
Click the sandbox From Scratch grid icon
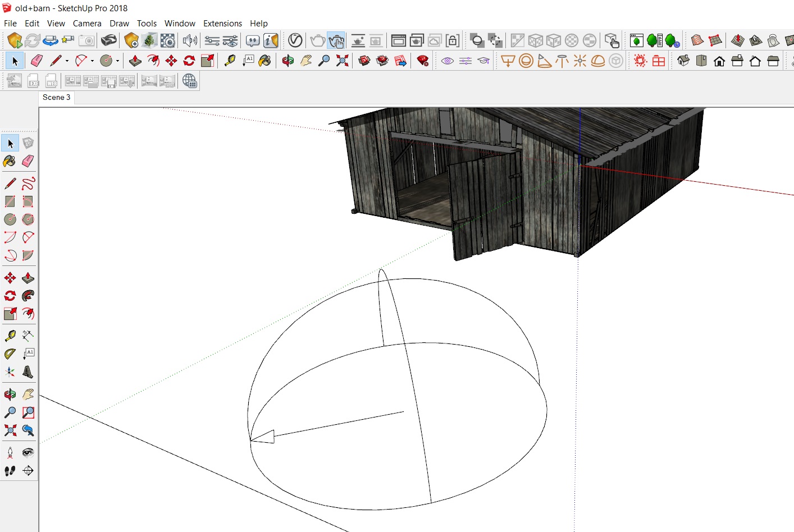715,40
